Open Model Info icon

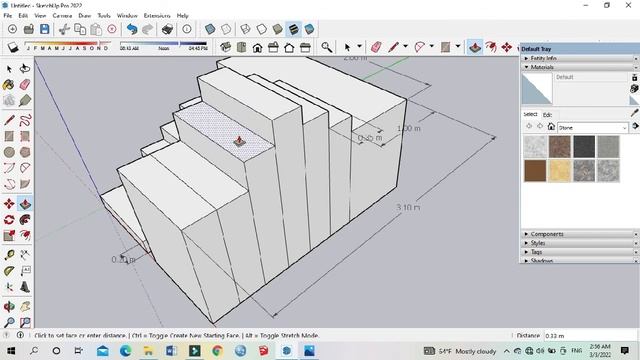coord(187,29)
